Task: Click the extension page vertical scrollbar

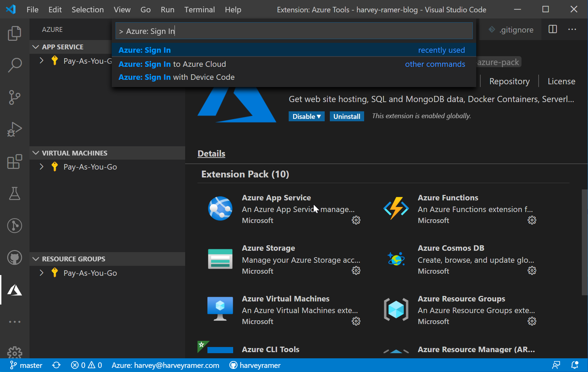Action: point(585,242)
